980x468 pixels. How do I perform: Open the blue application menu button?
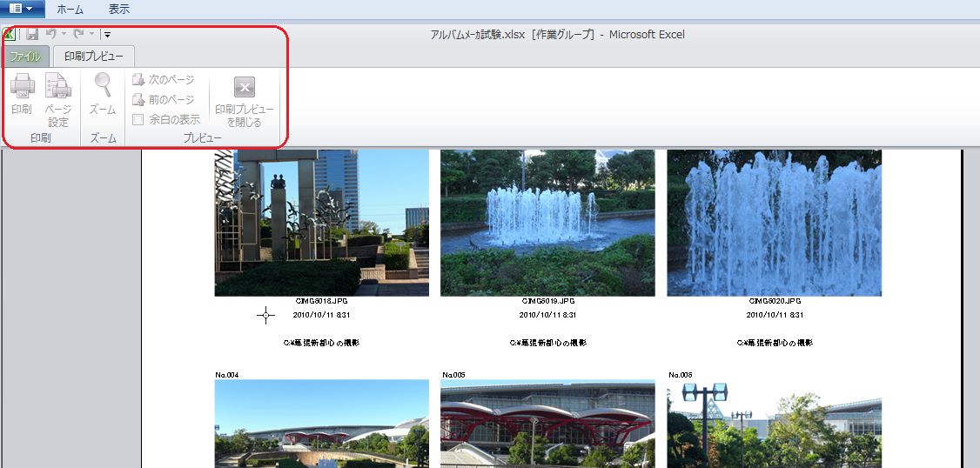click(x=21, y=9)
